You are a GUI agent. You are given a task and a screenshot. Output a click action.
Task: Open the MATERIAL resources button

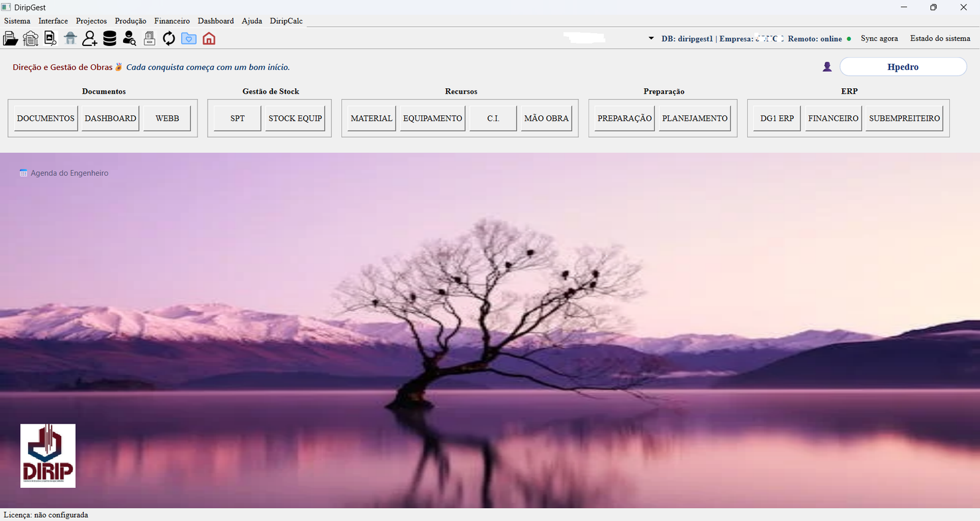371,118
